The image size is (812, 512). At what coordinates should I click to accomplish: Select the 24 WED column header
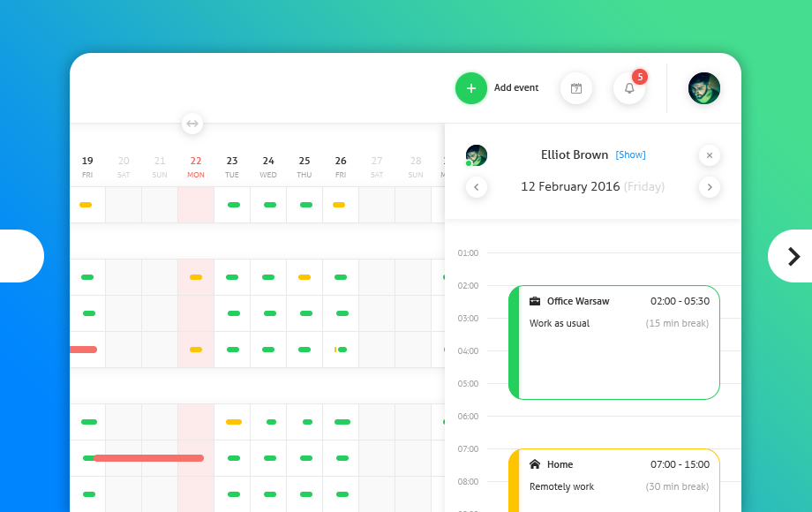pyautogui.click(x=268, y=167)
